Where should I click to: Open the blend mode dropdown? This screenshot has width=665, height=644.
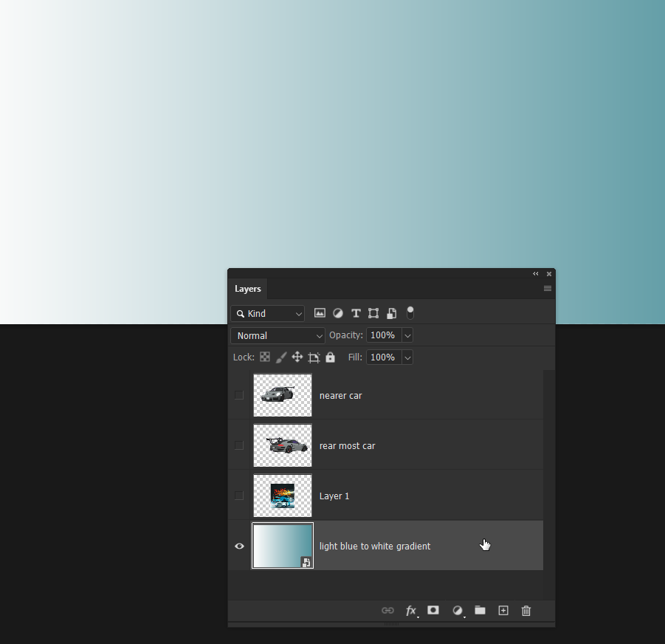[x=277, y=335]
